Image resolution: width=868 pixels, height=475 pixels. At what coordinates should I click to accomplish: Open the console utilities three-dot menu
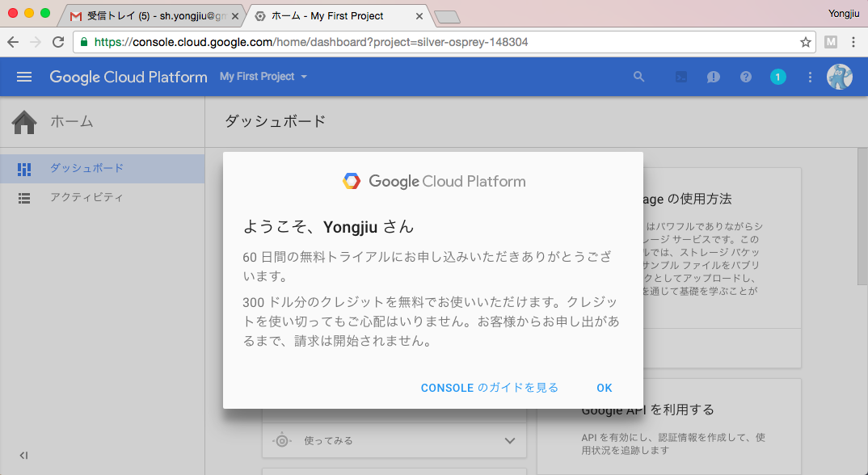click(810, 77)
